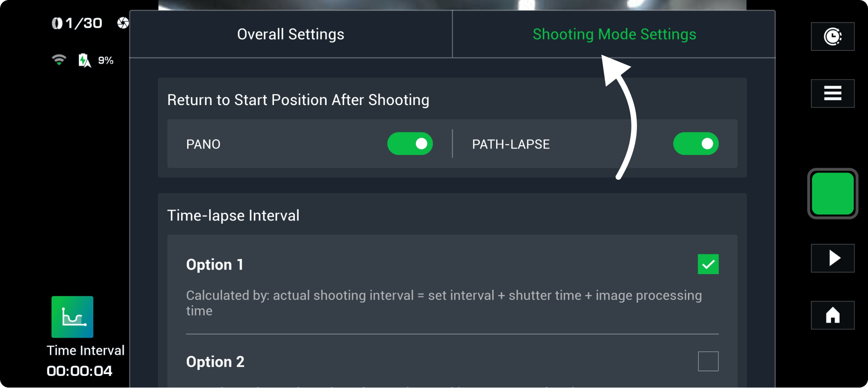Viewport: 868px width, 388px height.
Task: Open the timer settings icon
Action: click(x=833, y=36)
